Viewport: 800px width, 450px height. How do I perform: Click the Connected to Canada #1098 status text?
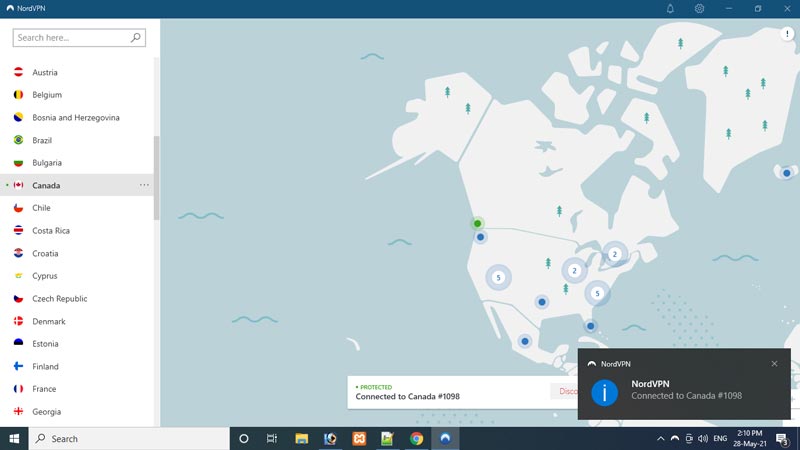(x=408, y=396)
